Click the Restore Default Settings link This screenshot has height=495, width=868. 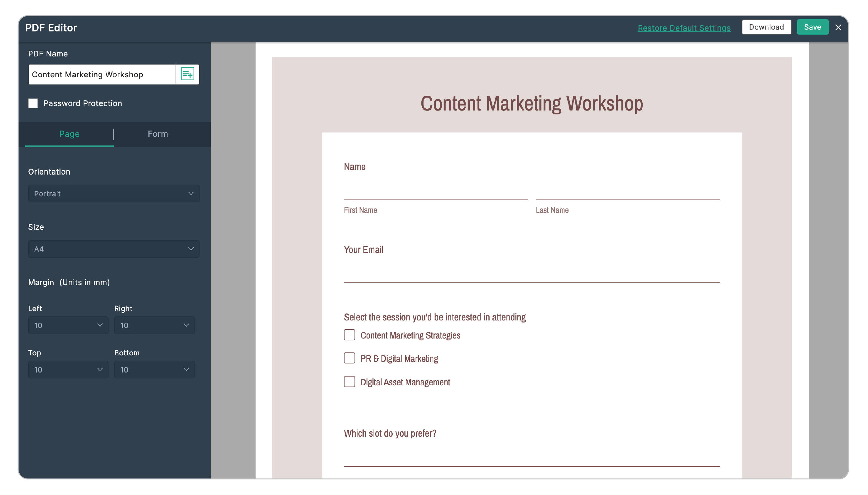pyautogui.click(x=684, y=28)
